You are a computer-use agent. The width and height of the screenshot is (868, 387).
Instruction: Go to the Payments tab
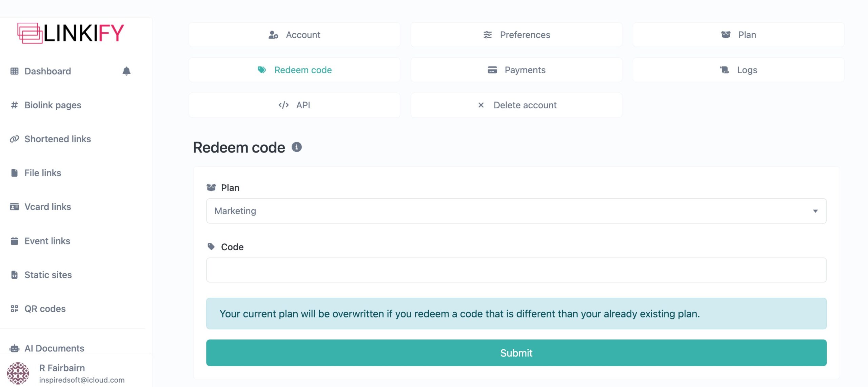point(516,70)
